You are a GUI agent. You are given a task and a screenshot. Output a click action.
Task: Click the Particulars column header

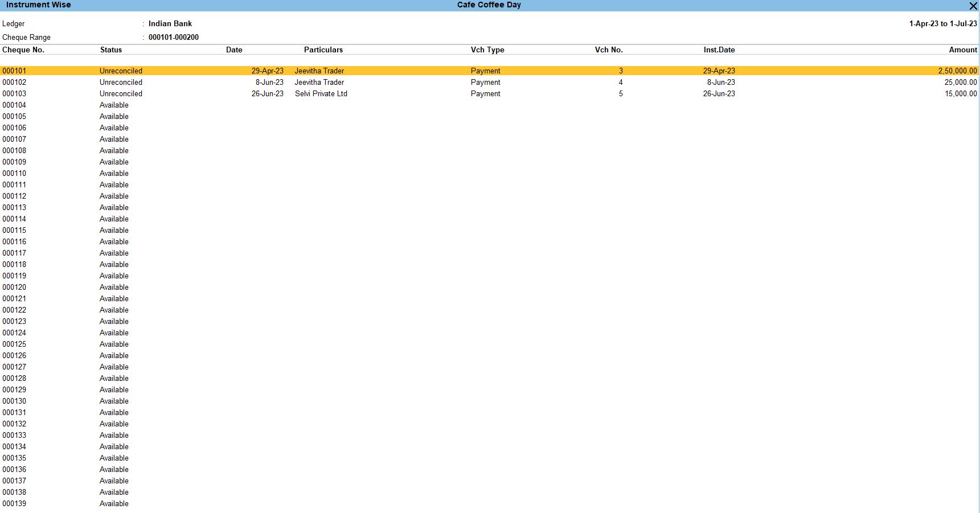pos(323,50)
